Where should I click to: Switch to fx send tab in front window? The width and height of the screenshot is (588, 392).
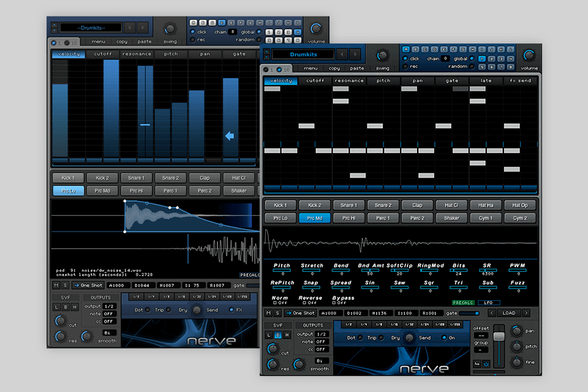click(x=521, y=81)
